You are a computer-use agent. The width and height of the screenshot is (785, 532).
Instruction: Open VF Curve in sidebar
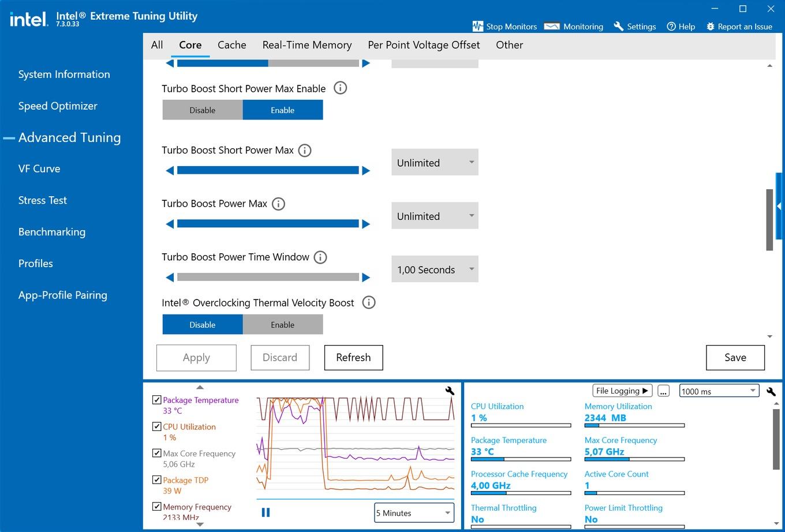coord(39,169)
